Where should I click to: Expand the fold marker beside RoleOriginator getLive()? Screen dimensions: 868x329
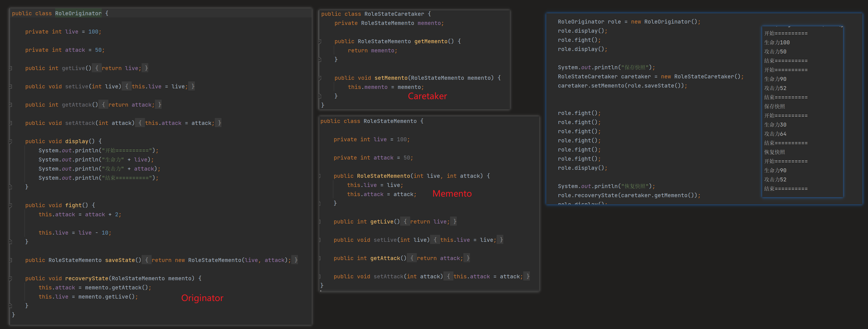11,68
